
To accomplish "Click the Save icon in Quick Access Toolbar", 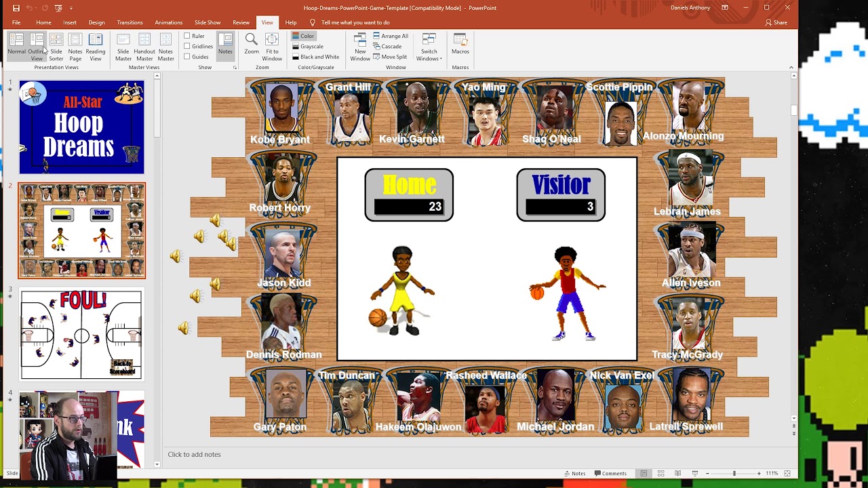I will [16, 8].
